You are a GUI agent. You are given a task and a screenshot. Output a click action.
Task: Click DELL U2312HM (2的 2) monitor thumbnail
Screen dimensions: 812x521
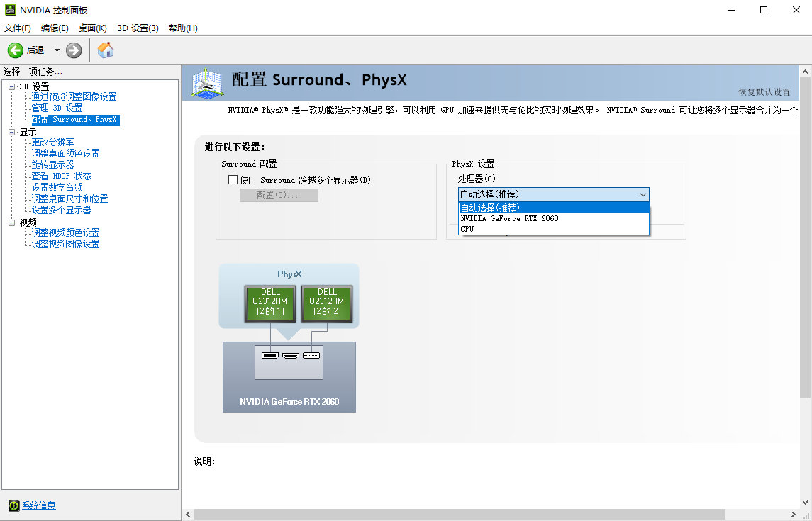(327, 303)
